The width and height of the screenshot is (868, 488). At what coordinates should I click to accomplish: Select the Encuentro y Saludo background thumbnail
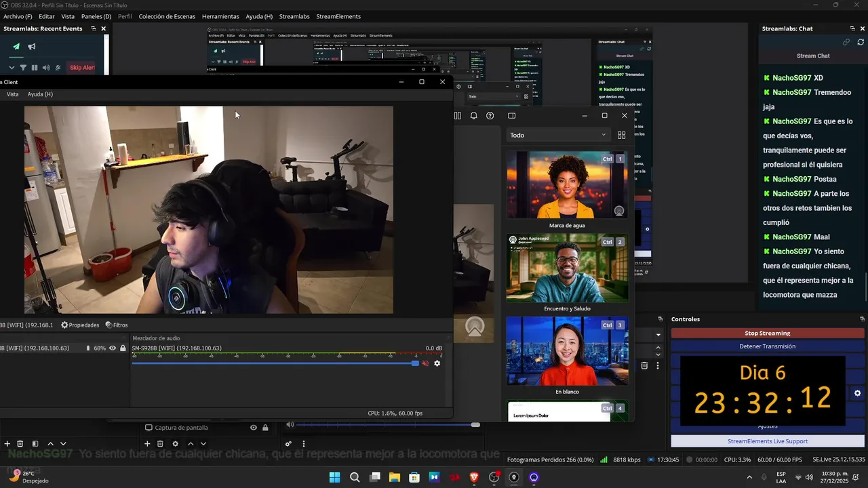coord(567,268)
